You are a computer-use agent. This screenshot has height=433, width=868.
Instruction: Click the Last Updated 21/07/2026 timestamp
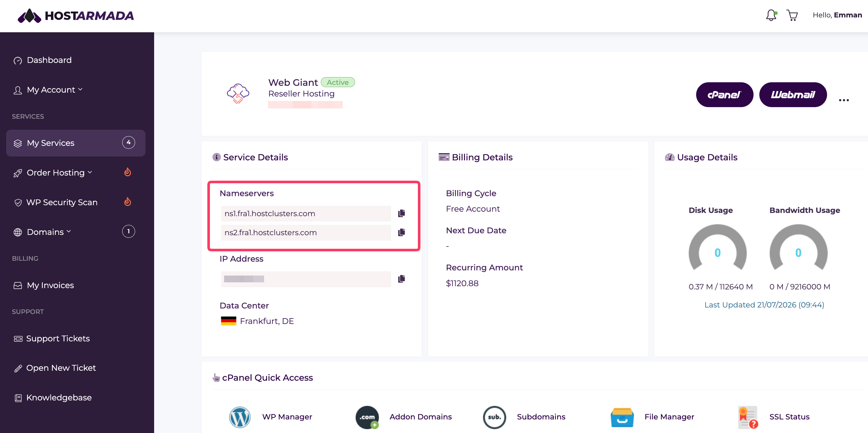(764, 305)
